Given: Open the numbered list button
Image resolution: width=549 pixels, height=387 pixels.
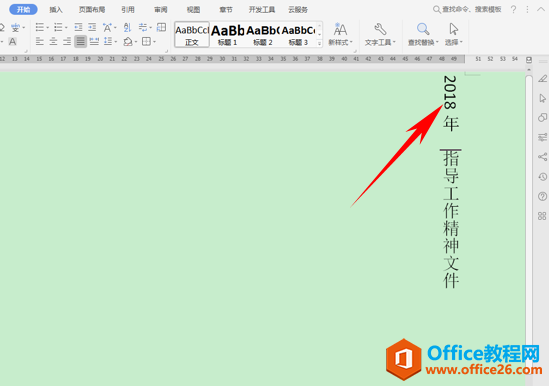Looking at the screenshot, I should pos(58,27).
